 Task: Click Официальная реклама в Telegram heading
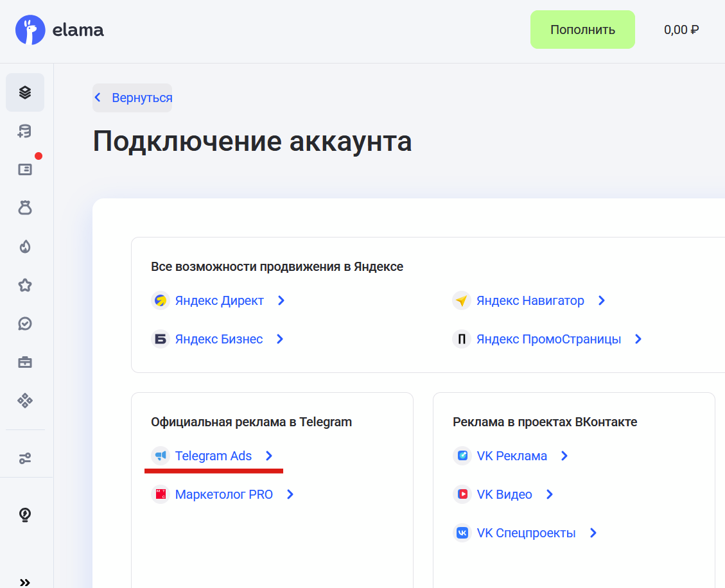[251, 422]
